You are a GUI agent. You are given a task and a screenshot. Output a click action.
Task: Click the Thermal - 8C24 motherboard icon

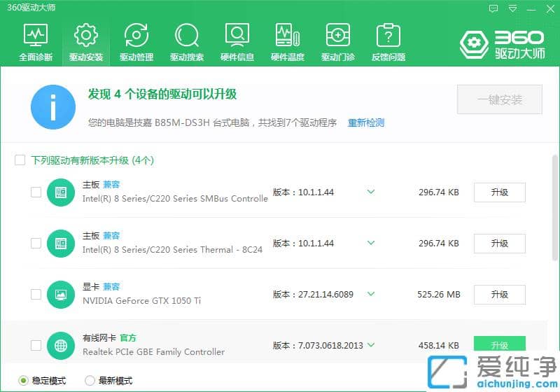(61, 244)
